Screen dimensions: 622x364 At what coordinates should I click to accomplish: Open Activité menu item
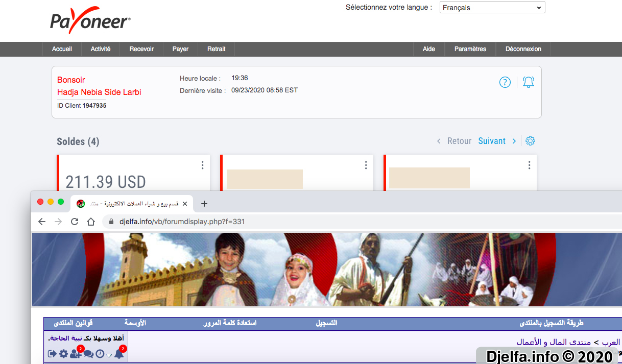101,49
